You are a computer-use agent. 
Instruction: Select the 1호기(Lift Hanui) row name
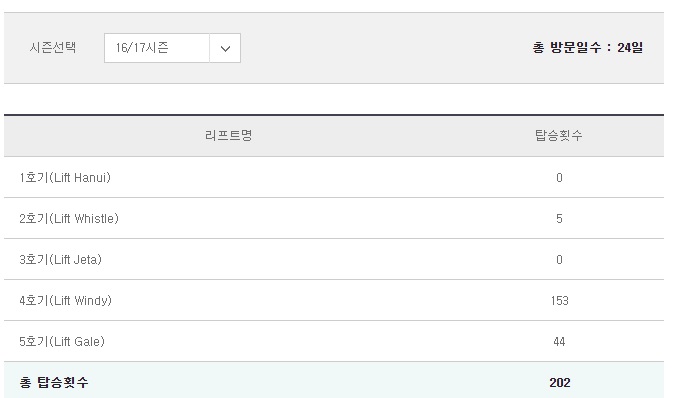(65, 177)
